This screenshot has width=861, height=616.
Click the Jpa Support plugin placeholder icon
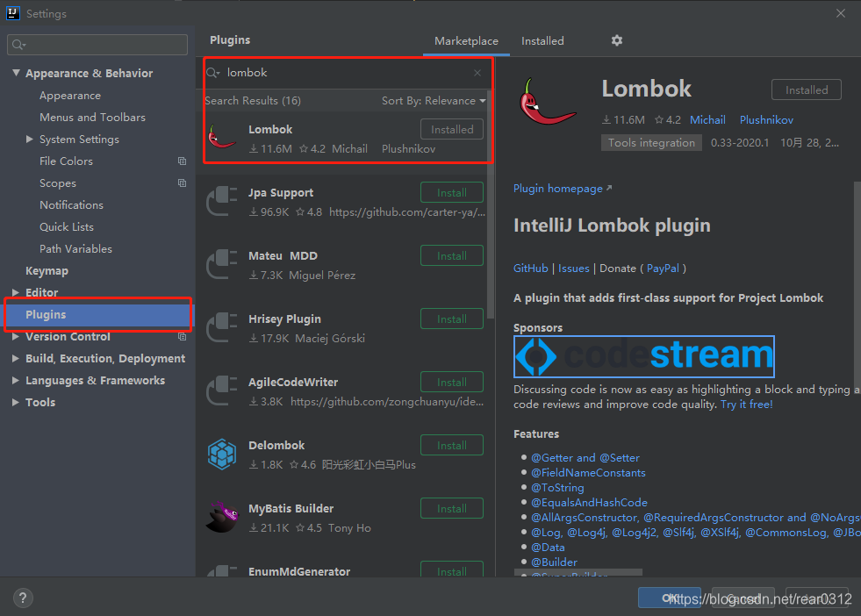click(222, 201)
